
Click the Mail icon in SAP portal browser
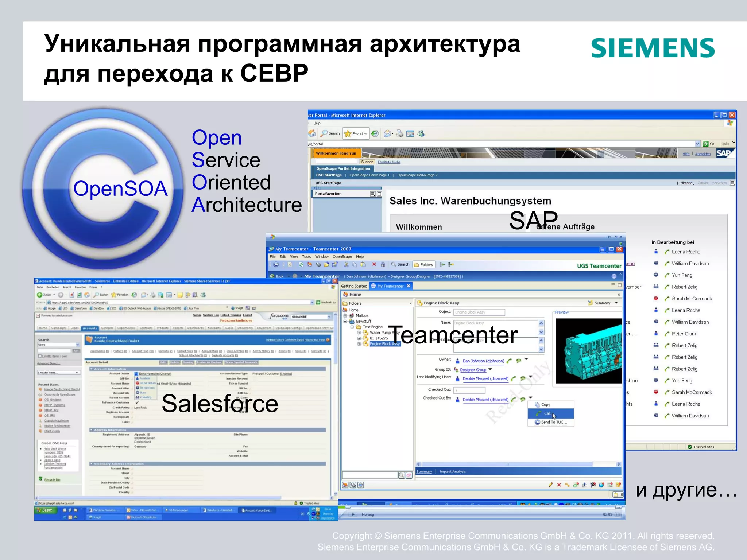click(388, 133)
